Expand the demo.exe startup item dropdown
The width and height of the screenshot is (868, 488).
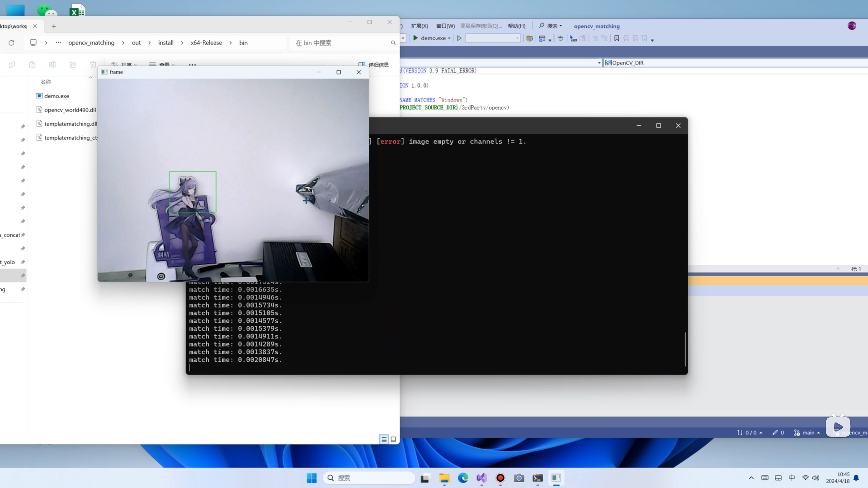(x=449, y=38)
